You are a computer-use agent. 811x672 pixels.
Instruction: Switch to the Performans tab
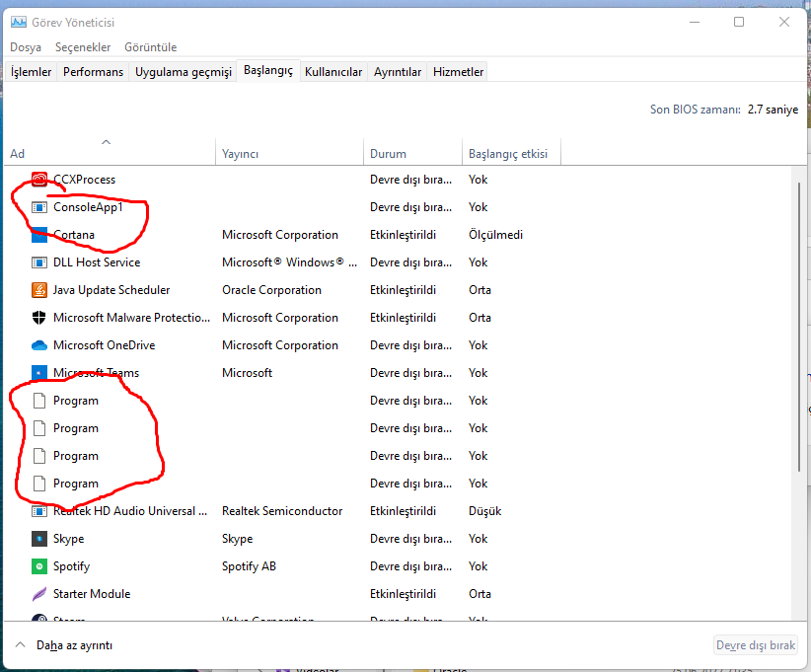[x=93, y=72]
